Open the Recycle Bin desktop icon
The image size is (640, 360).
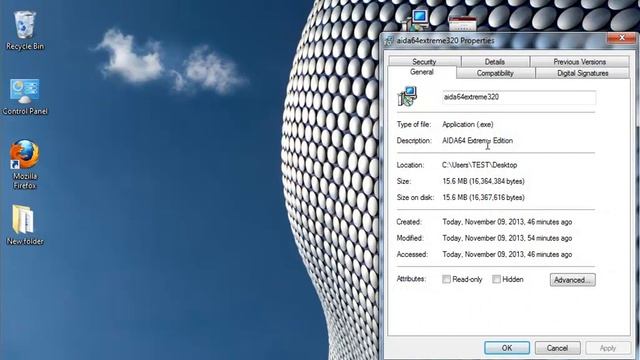pos(25,31)
